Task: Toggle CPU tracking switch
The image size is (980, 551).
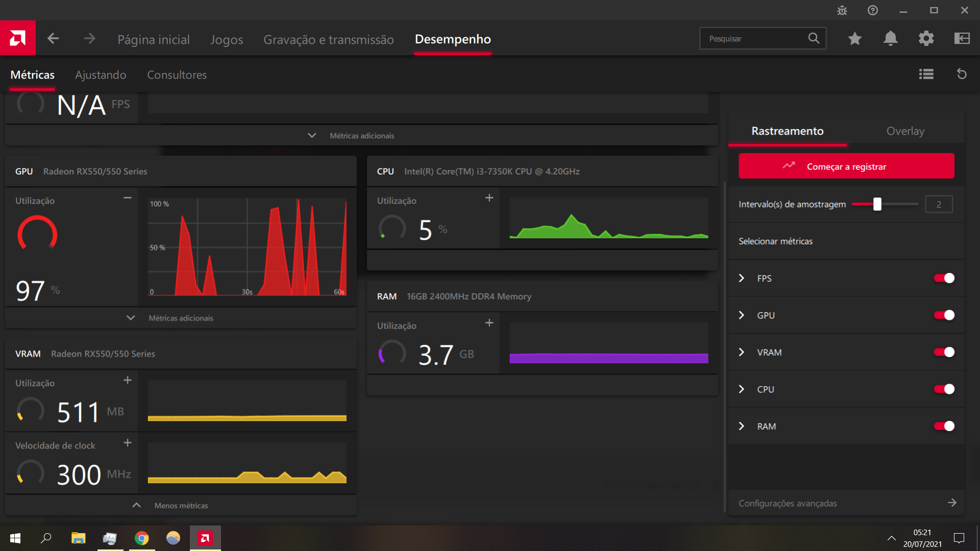Action: click(944, 389)
